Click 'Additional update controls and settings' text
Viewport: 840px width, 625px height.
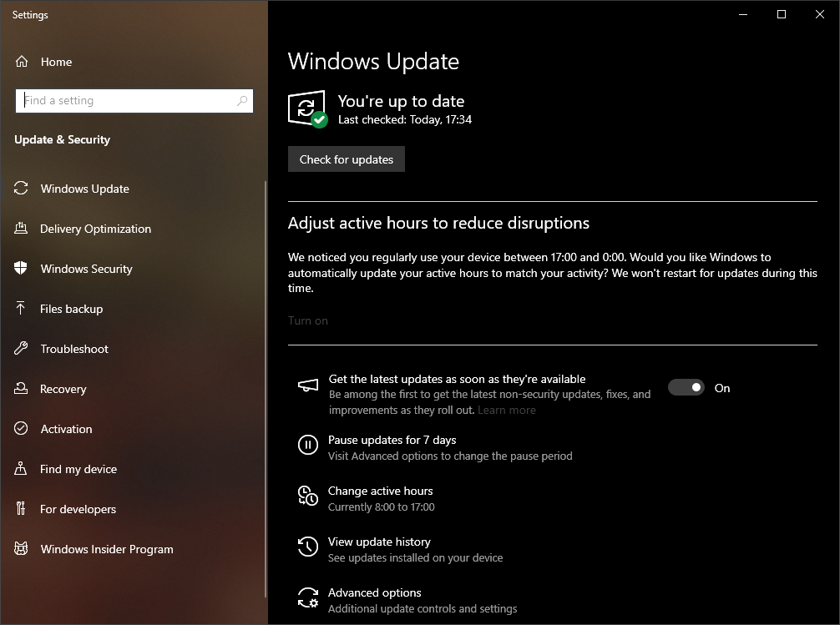pos(423,609)
